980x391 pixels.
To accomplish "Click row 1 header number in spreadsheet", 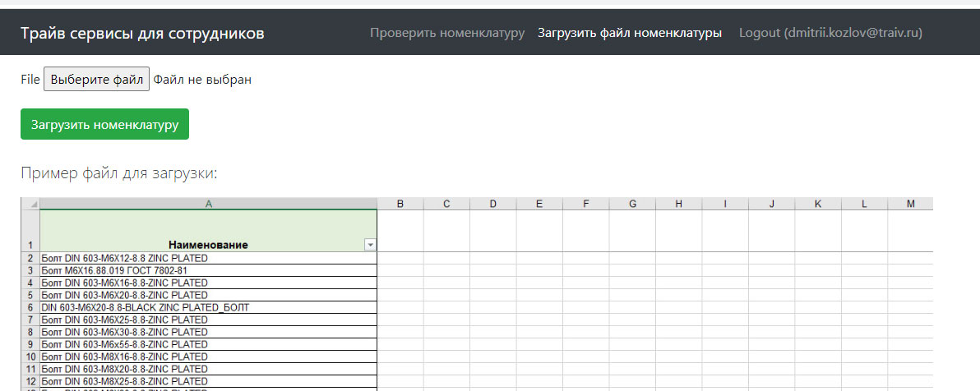I will tap(30, 245).
